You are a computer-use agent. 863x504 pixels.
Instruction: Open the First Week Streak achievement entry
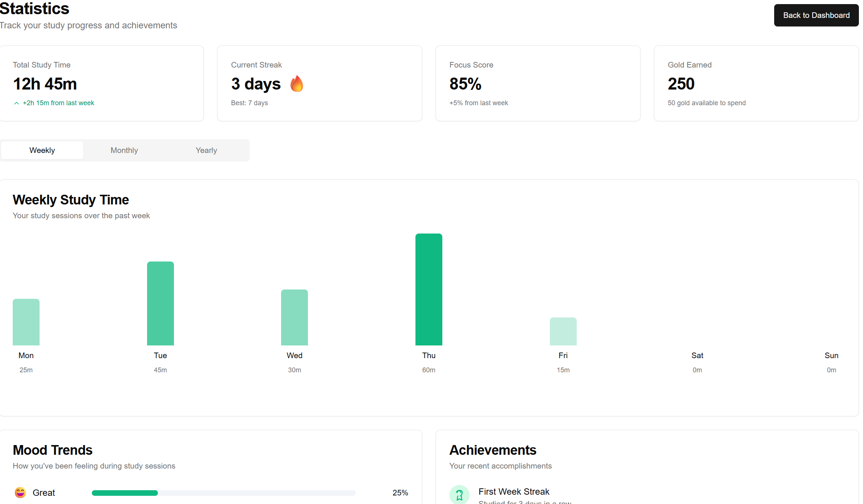514,492
